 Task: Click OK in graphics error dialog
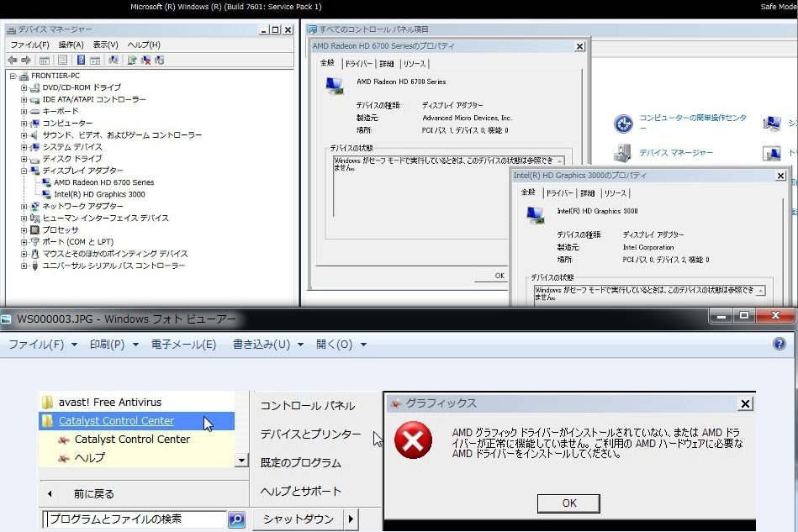568,503
